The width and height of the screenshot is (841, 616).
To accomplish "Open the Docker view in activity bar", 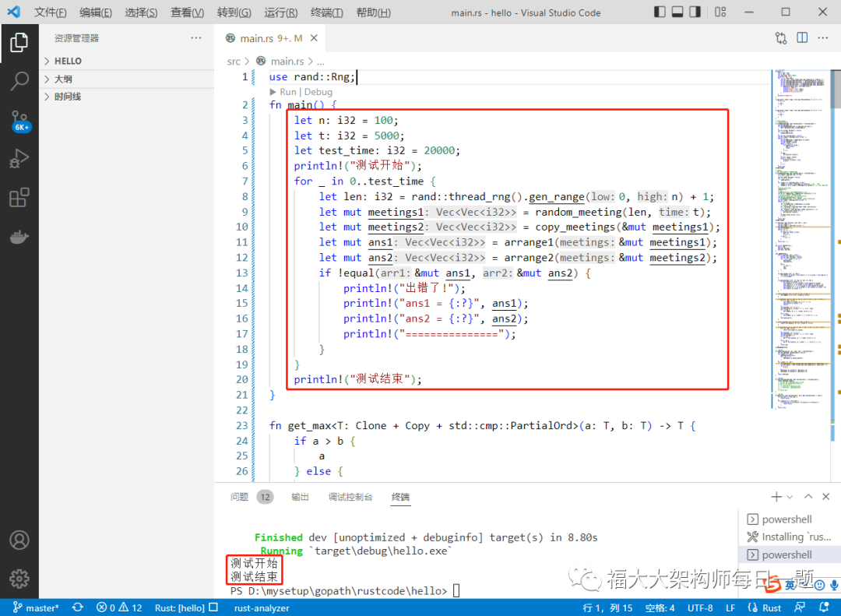I will (19, 236).
